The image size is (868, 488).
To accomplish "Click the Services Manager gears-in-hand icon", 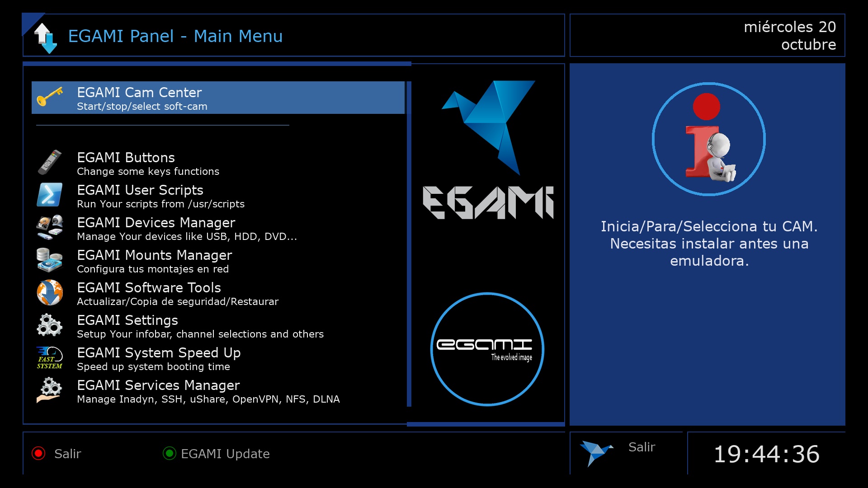I will pos(50,390).
